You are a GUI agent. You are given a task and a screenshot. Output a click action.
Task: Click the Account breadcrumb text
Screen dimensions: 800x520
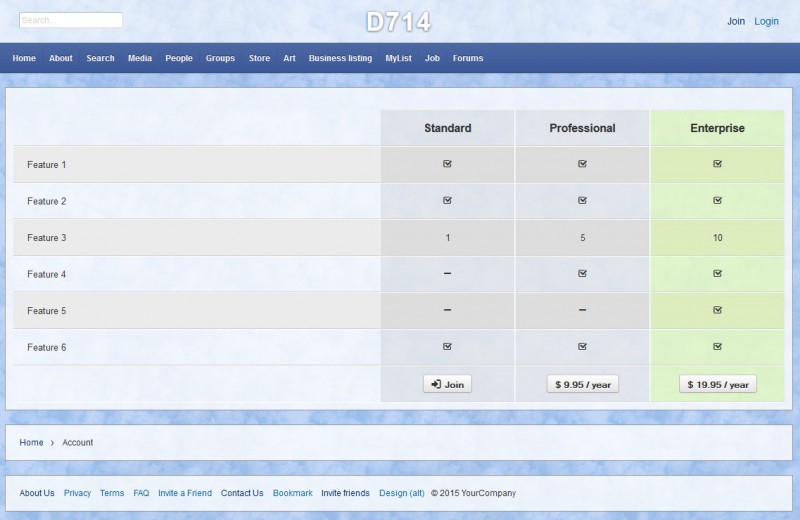[x=78, y=442]
